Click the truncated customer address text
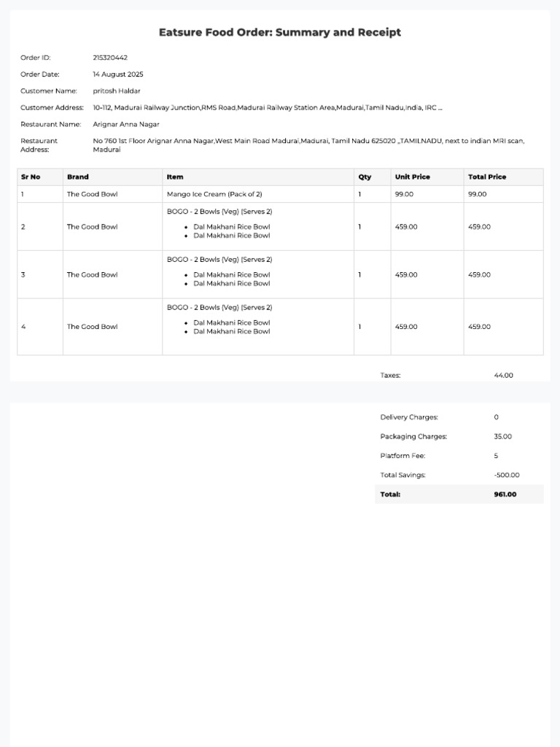 (x=268, y=108)
